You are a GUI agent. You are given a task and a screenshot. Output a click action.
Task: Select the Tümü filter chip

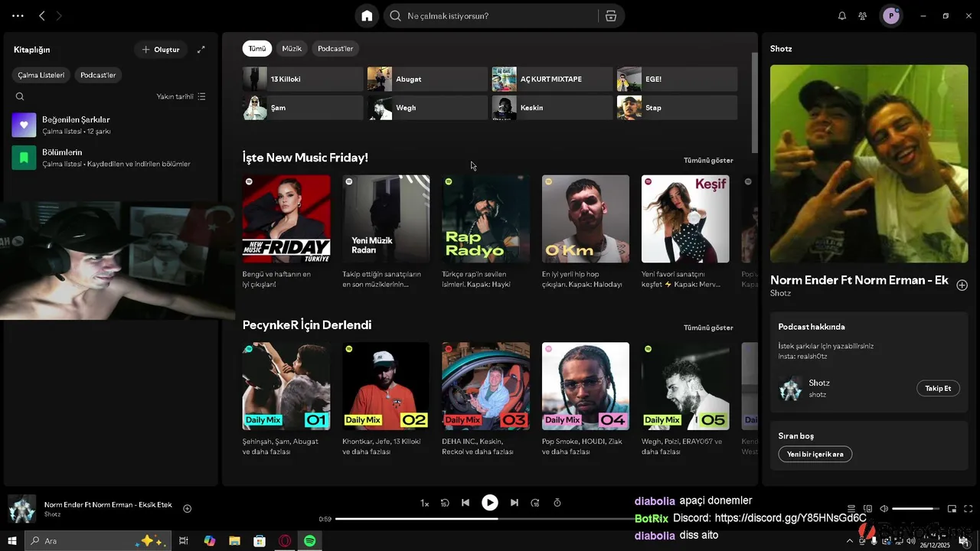(257, 48)
